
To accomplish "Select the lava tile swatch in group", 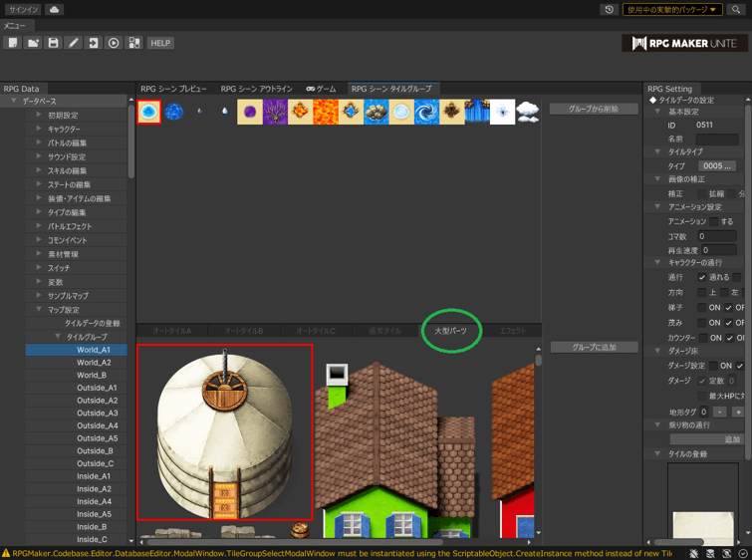I will coord(326,112).
